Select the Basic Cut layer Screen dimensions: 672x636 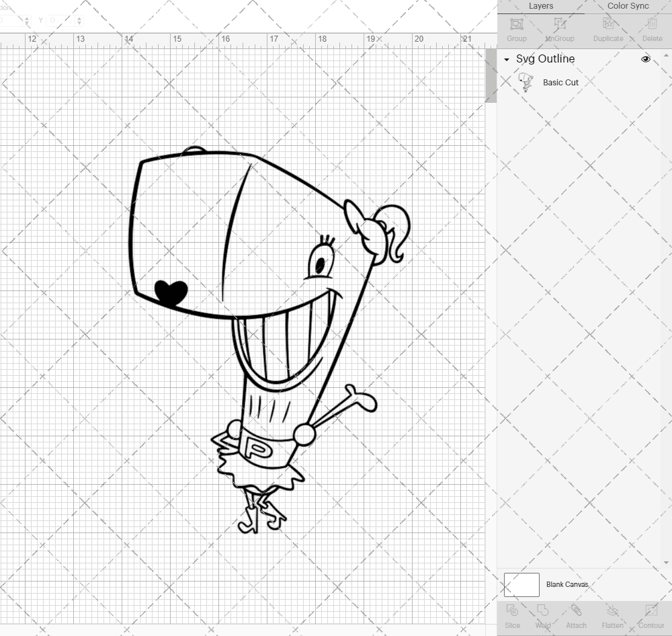click(559, 82)
